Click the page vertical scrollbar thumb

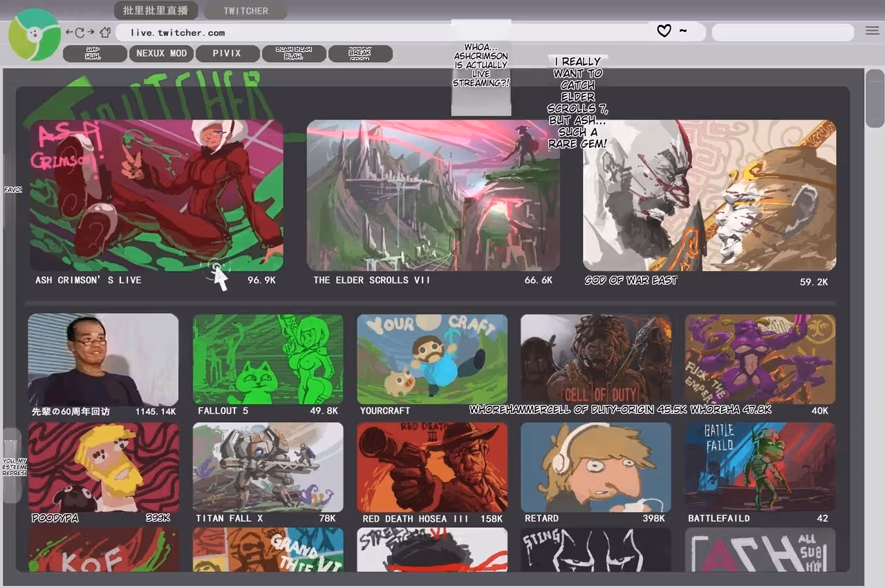(875, 98)
